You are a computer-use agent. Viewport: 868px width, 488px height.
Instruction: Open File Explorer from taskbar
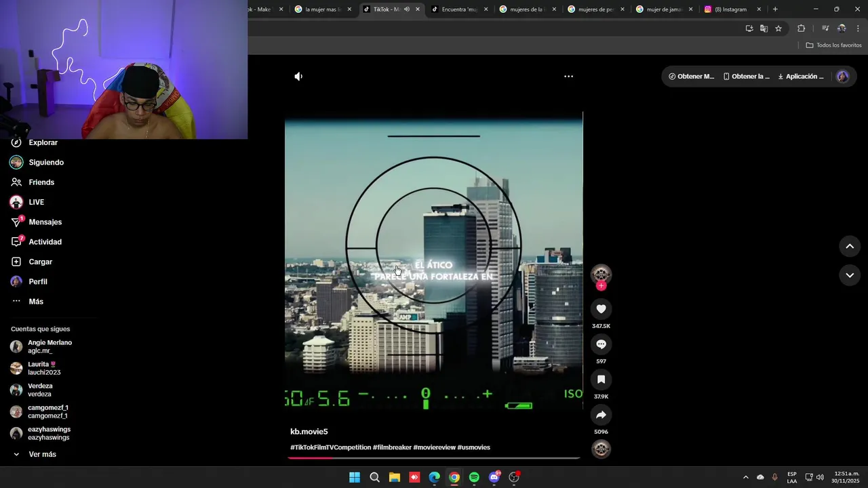(395, 477)
